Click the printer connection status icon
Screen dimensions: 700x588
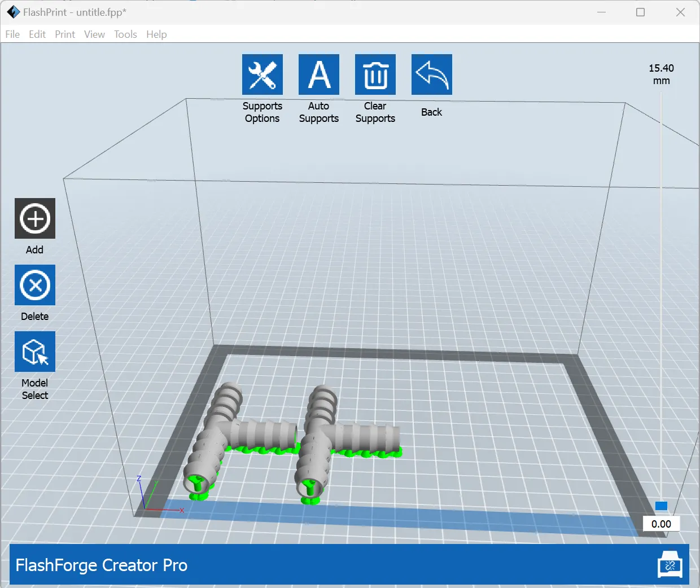[x=670, y=565]
